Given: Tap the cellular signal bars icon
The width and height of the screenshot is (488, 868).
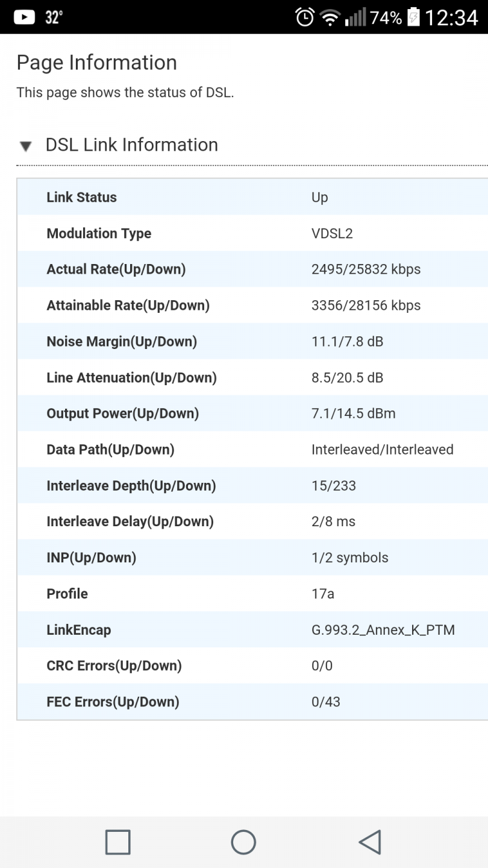Looking at the screenshot, I should click(x=355, y=18).
